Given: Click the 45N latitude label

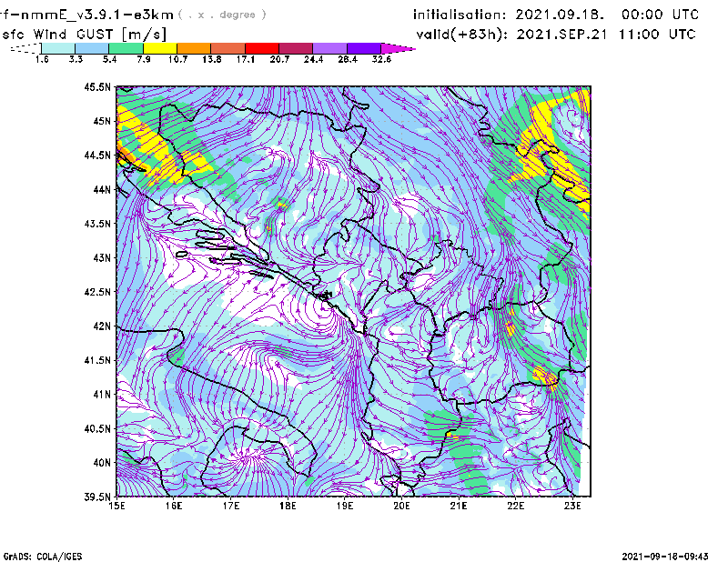Looking at the screenshot, I should pyautogui.click(x=102, y=121).
